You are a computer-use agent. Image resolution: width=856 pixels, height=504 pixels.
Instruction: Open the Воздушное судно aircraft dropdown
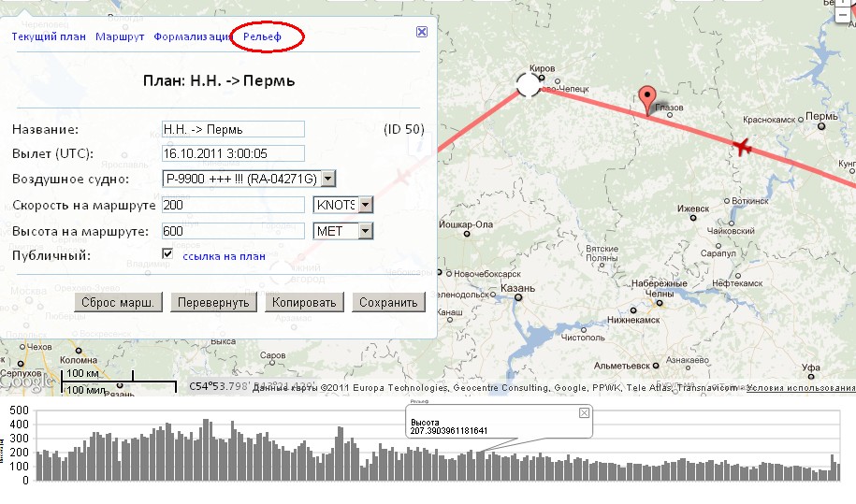[x=327, y=179]
